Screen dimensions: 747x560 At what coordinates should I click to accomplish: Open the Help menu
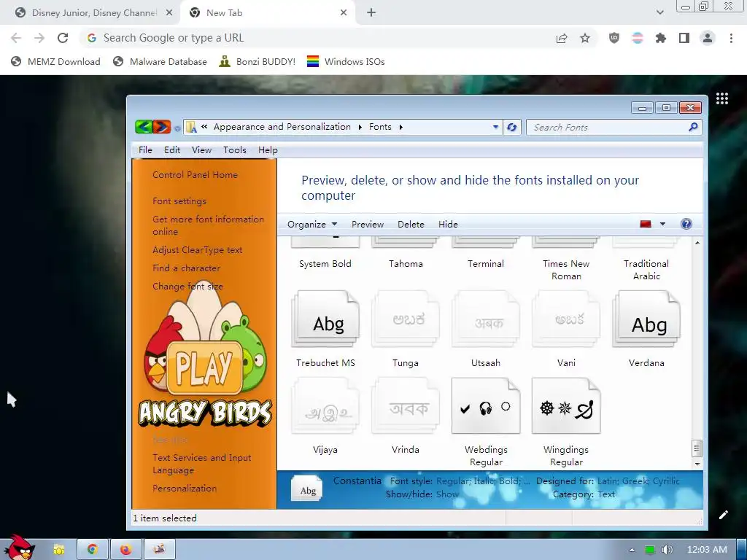click(x=268, y=150)
